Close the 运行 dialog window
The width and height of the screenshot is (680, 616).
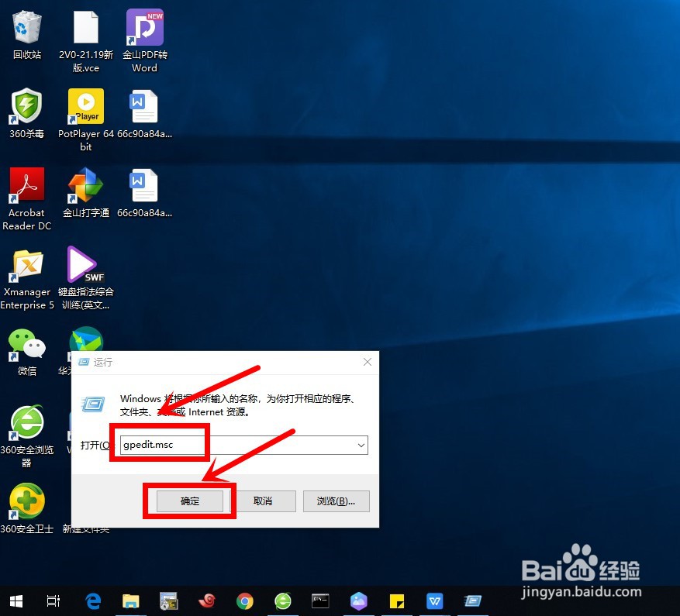[x=368, y=362]
